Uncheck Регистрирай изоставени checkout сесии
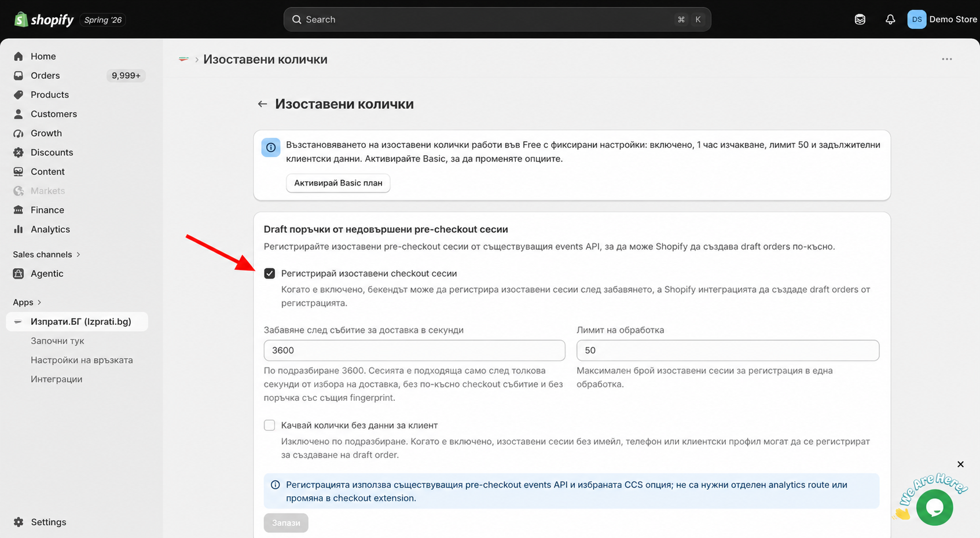The height and width of the screenshot is (538, 980). tap(270, 273)
